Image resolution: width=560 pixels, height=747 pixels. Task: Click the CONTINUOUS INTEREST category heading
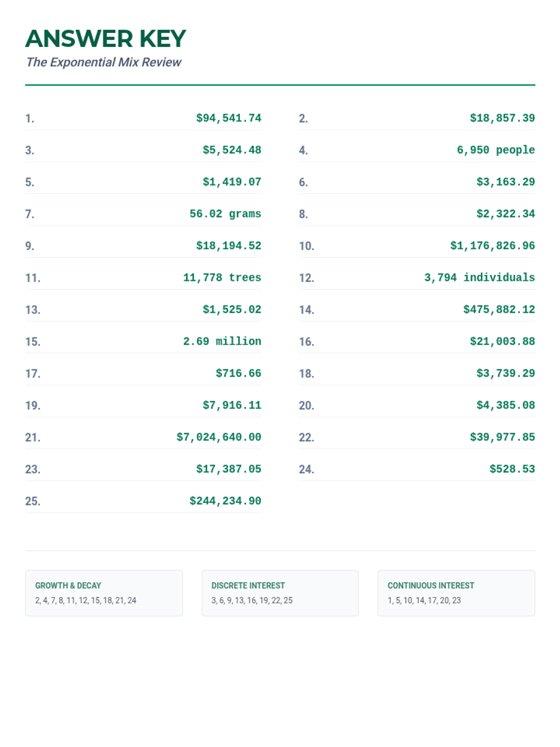(431, 585)
